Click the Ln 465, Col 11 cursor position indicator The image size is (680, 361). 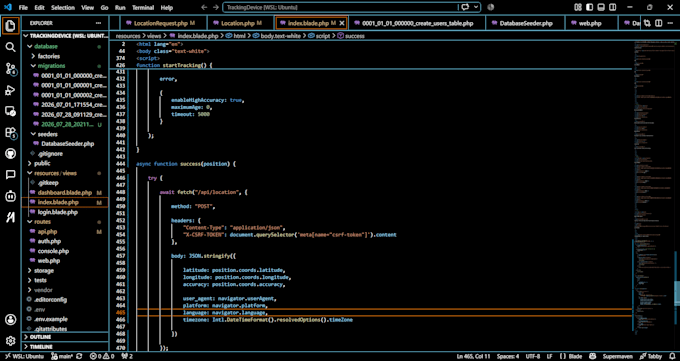point(473,356)
